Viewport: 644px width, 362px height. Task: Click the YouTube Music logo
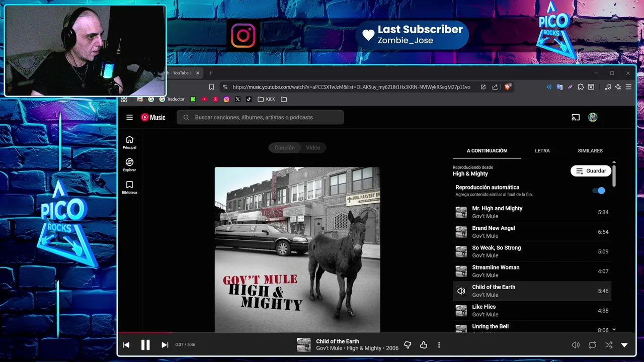(153, 117)
